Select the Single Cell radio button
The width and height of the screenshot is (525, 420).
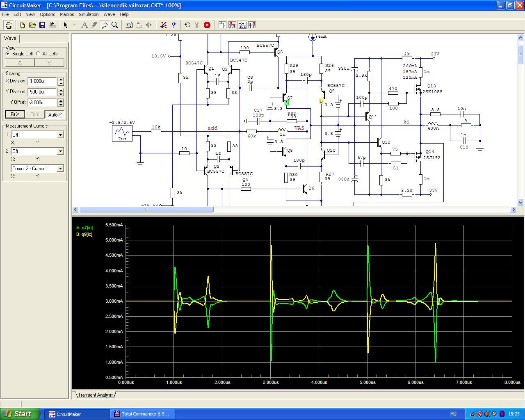pyautogui.click(x=8, y=54)
